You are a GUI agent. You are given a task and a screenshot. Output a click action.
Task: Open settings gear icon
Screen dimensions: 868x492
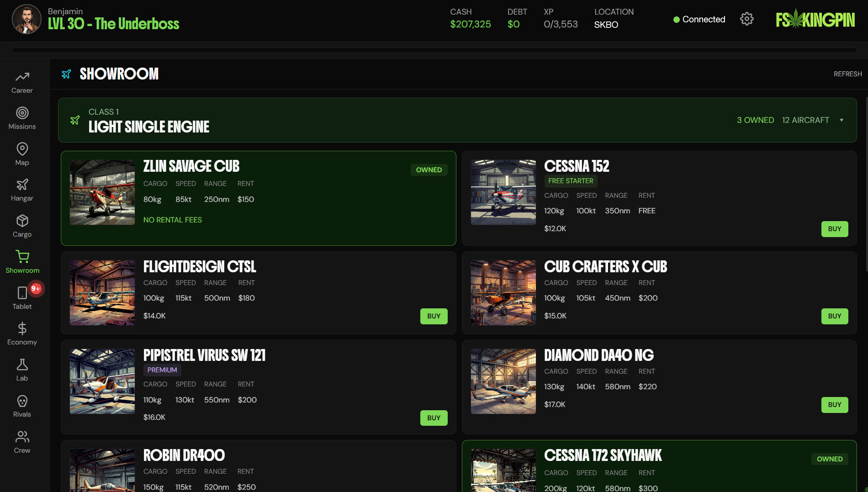click(747, 19)
